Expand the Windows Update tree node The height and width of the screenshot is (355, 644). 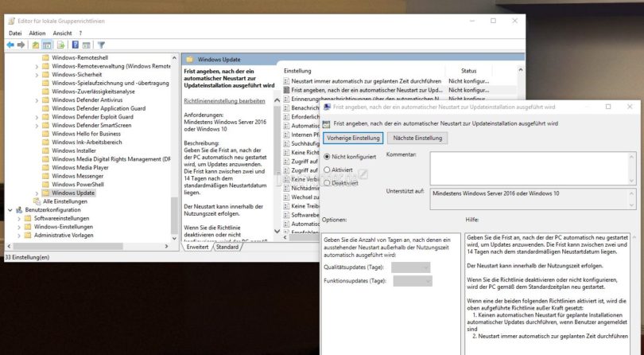(x=36, y=193)
